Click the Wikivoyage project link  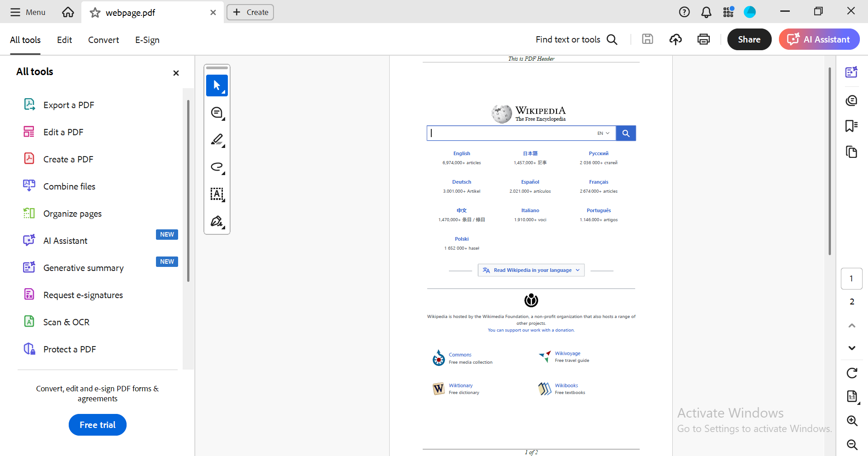(x=567, y=353)
